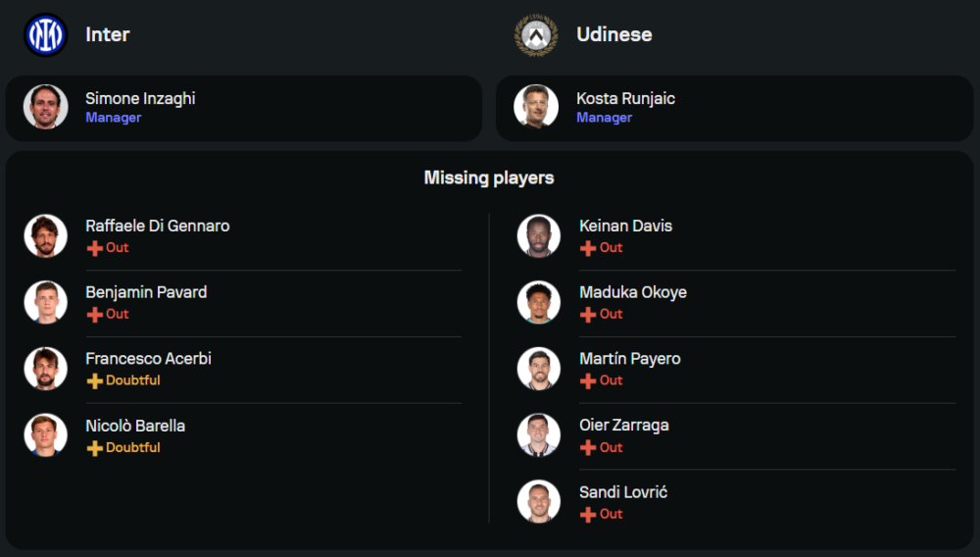This screenshot has height=557, width=980.
Task: Click Francesco Acerbi's player avatar
Action: (x=46, y=369)
